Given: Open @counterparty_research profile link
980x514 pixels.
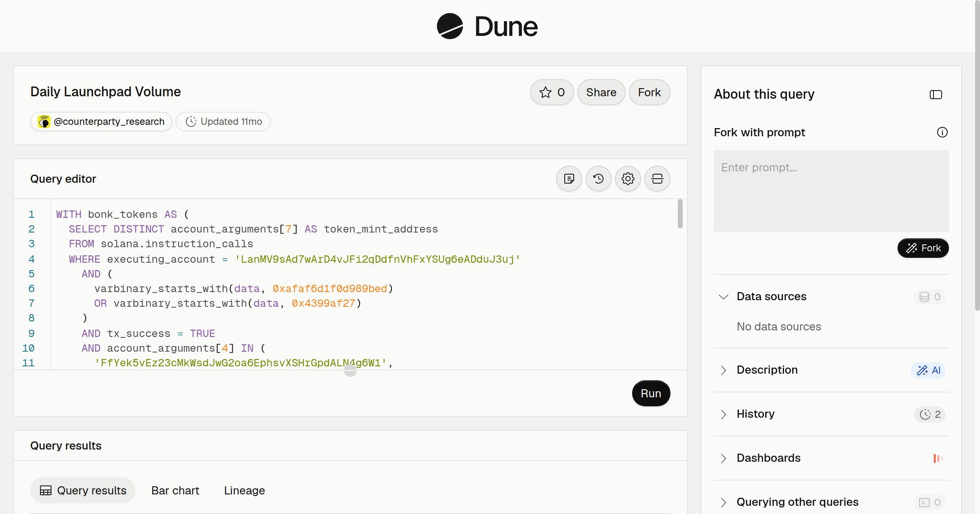Looking at the screenshot, I should (x=101, y=122).
